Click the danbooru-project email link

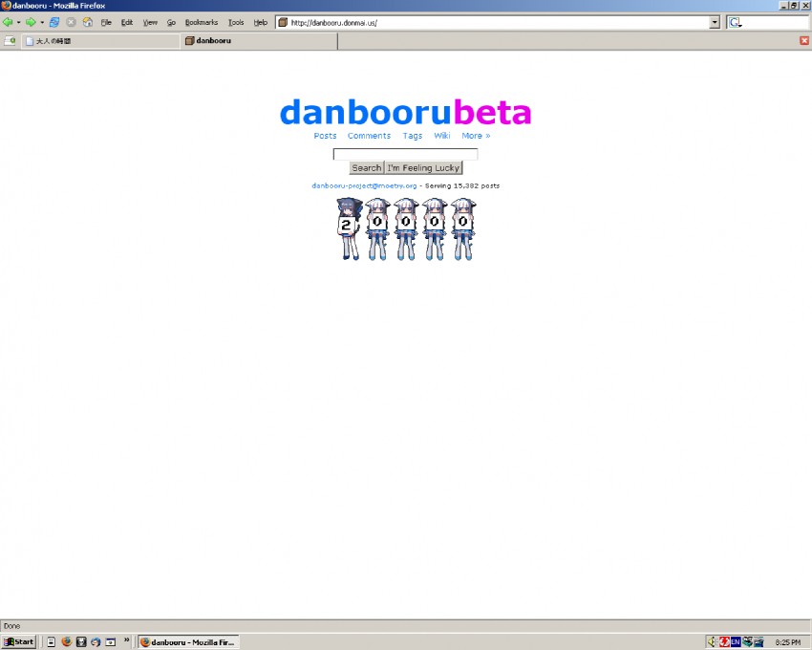click(x=364, y=185)
